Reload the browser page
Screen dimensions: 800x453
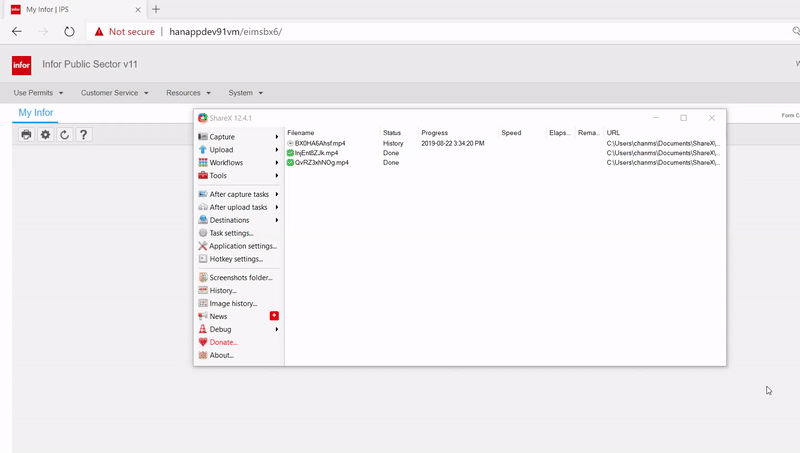pyautogui.click(x=69, y=32)
